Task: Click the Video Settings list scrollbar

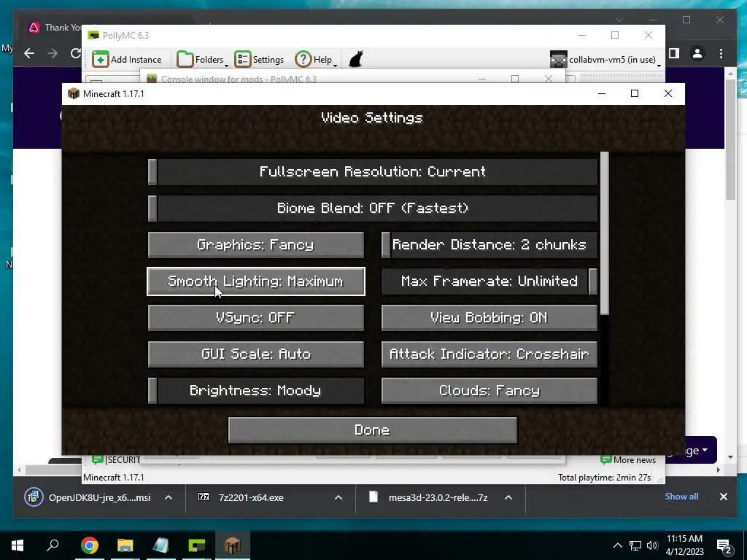Action: tap(605, 233)
